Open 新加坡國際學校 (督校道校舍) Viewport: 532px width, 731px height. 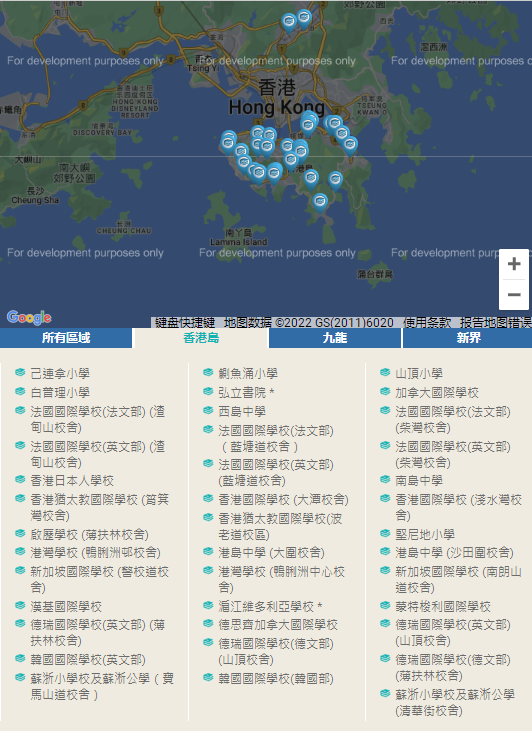tap(99, 579)
